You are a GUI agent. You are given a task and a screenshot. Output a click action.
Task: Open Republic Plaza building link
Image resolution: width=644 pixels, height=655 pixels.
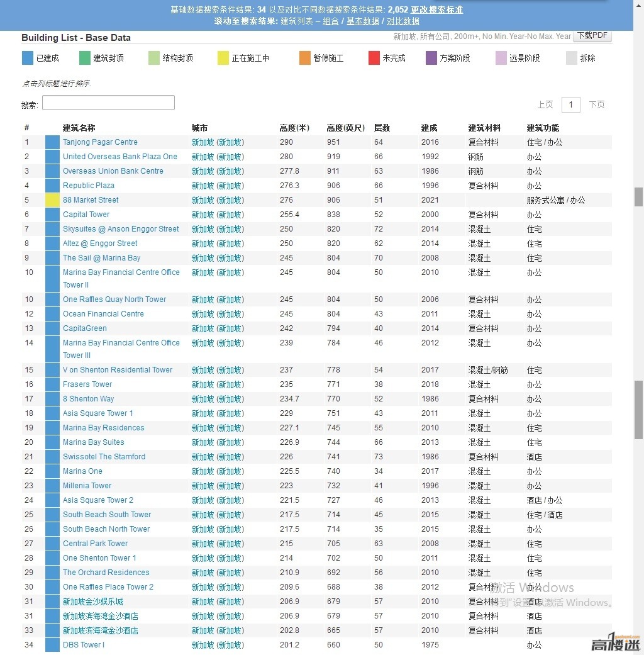point(89,186)
